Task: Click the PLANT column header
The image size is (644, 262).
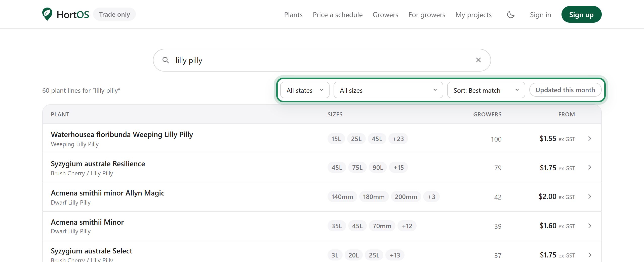Action: (x=60, y=114)
